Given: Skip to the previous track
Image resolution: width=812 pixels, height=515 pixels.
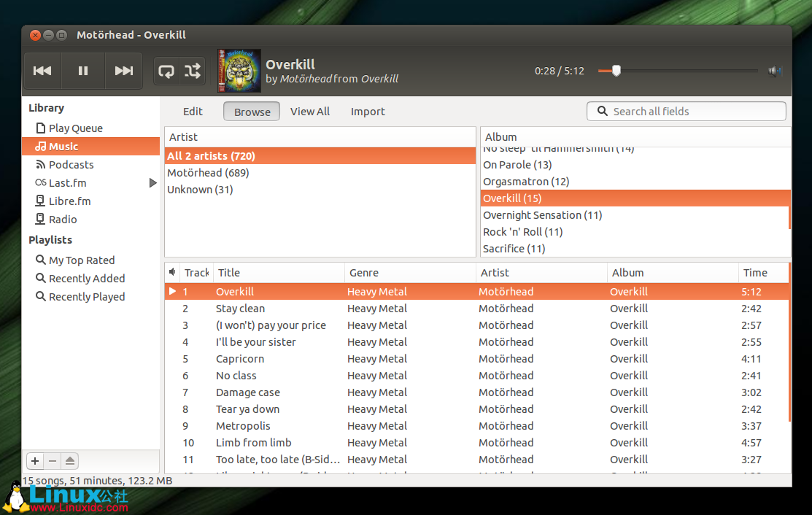Looking at the screenshot, I should 42,71.
